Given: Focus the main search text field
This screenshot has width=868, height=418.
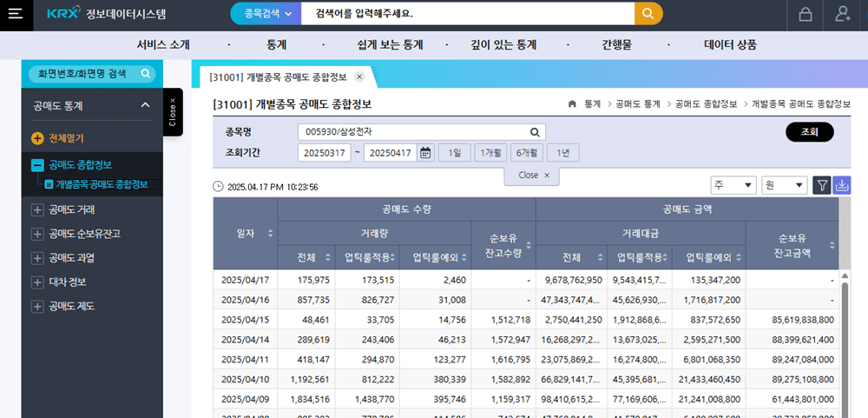Looking at the screenshot, I should (x=468, y=14).
